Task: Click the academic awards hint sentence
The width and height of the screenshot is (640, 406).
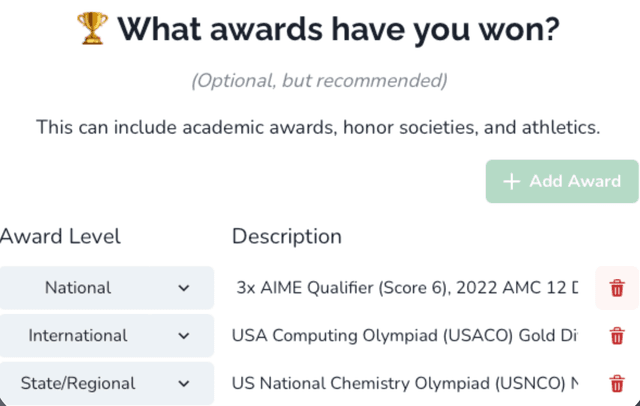Action: click(318, 127)
